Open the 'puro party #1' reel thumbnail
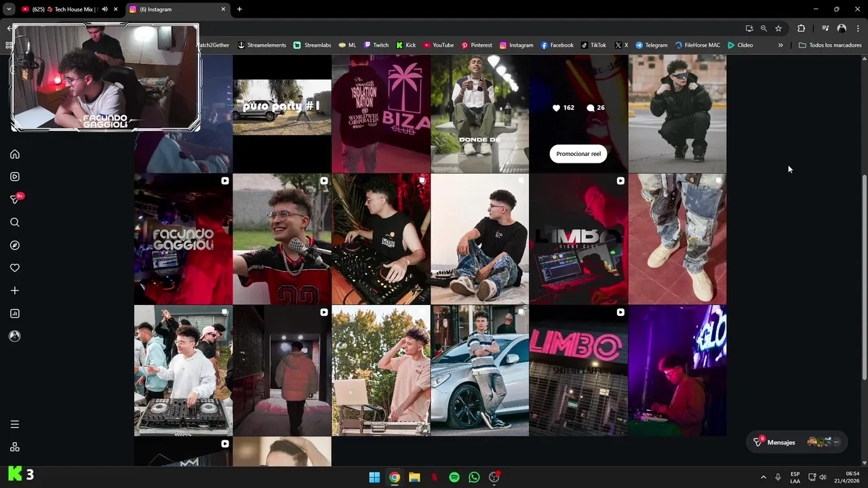 [x=282, y=114]
